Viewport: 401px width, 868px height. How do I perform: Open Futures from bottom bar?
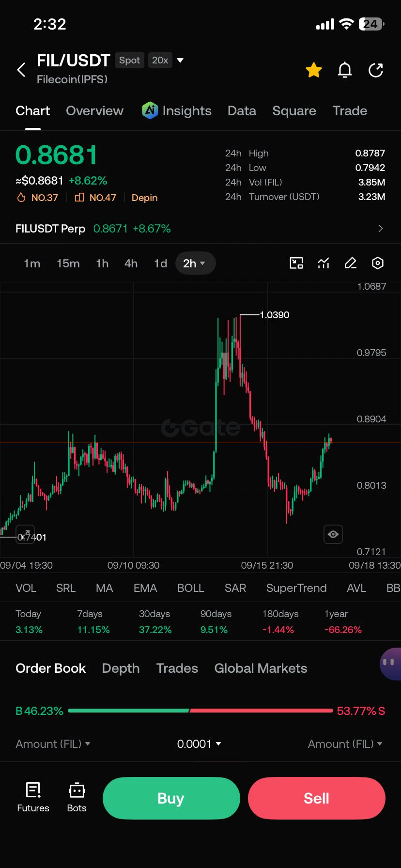(33, 798)
